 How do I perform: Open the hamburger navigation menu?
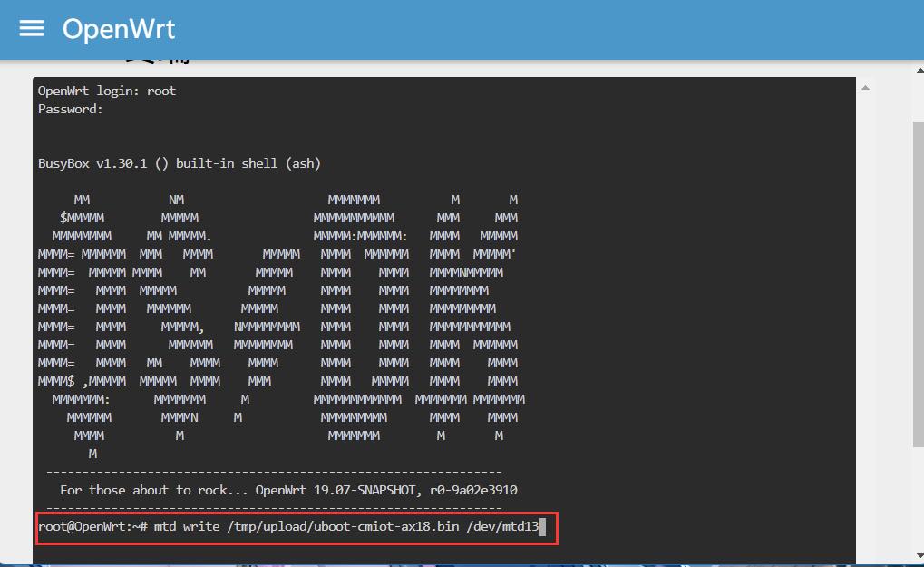coord(31,28)
